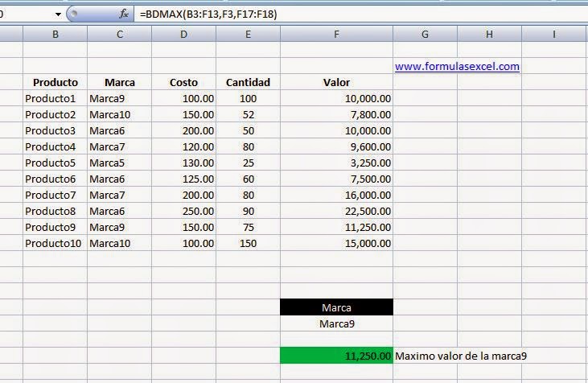Image resolution: width=588 pixels, height=383 pixels.
Task: Click the Producto8 cell
Action: point(55,211)
